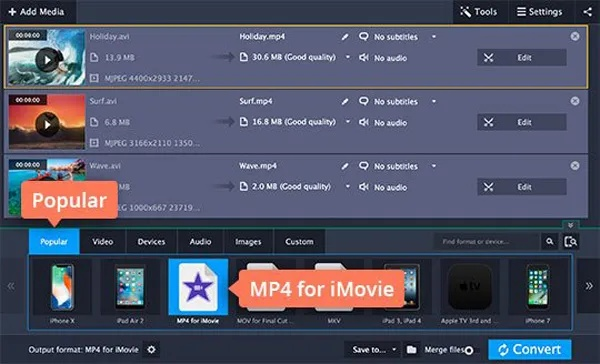The width and height of the screenshot is (600, 364).
Task: Switch to the Video tab
Action: pos(103,242)
